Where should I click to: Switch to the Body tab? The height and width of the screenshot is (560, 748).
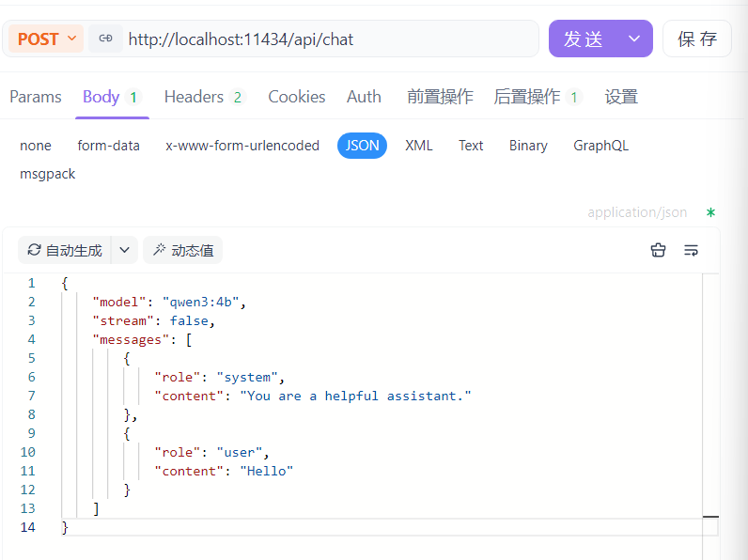tap(112, 97)
